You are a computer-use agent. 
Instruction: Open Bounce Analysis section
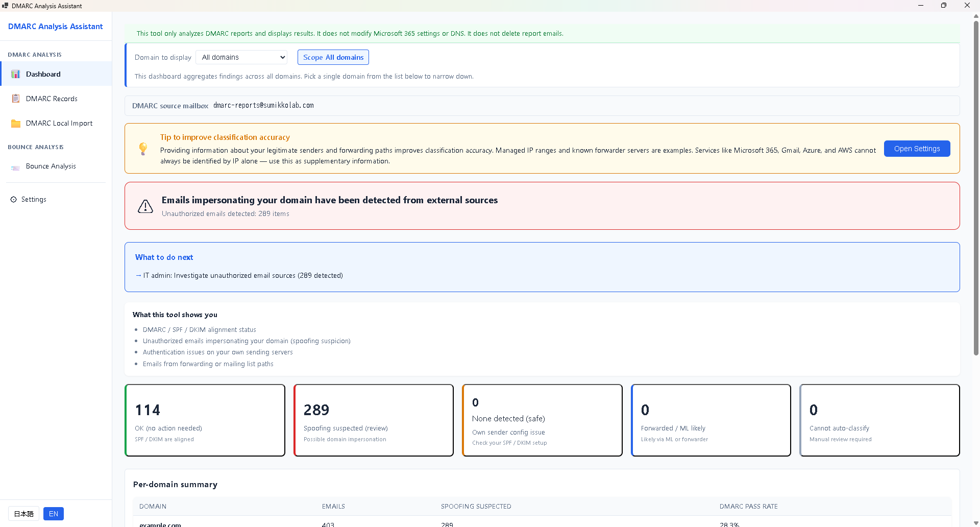coord(56,166)
